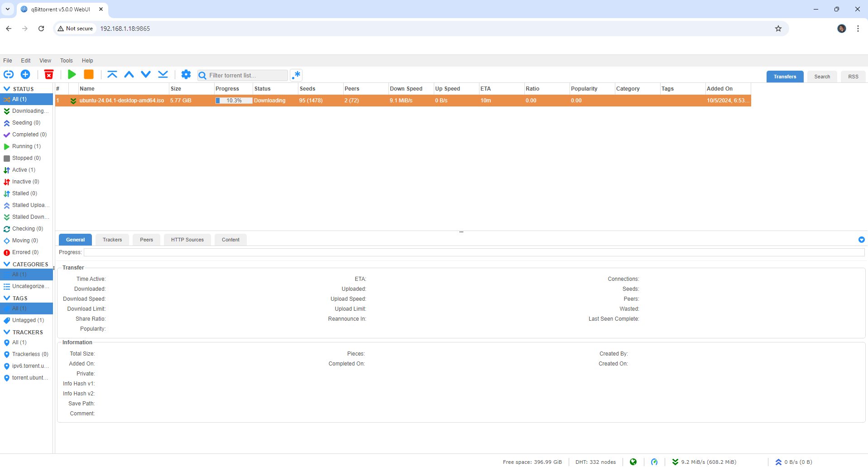The width and height of the screenshot is (868, 467).
Task: Collapse the TRACKERS filter section
Action: (x=7, y=332)
